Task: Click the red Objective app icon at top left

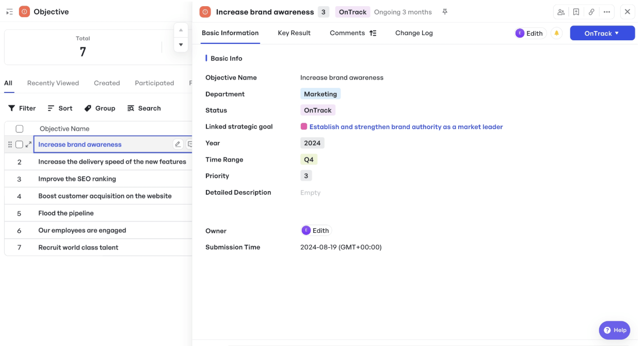Action: (24, 11)
